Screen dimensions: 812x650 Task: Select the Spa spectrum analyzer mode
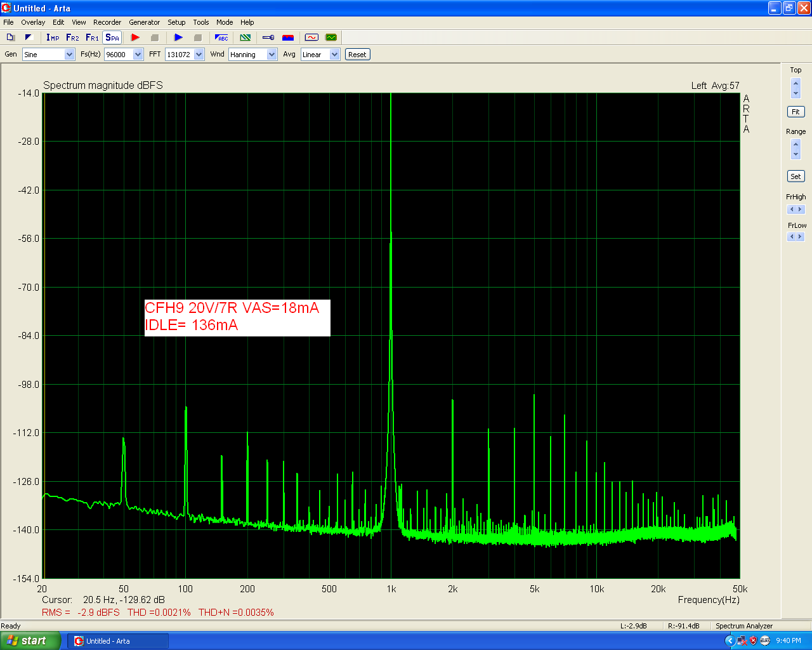click(x=112, y=37)
